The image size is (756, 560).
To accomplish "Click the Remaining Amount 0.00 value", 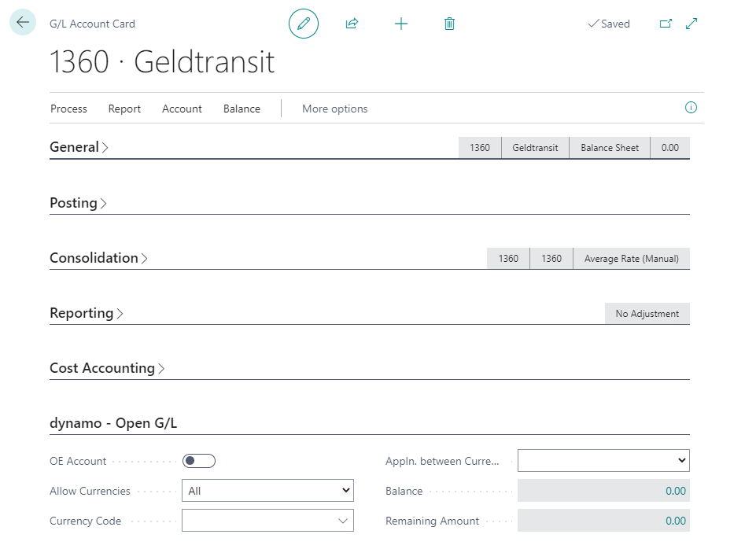I will coord(675,521).
